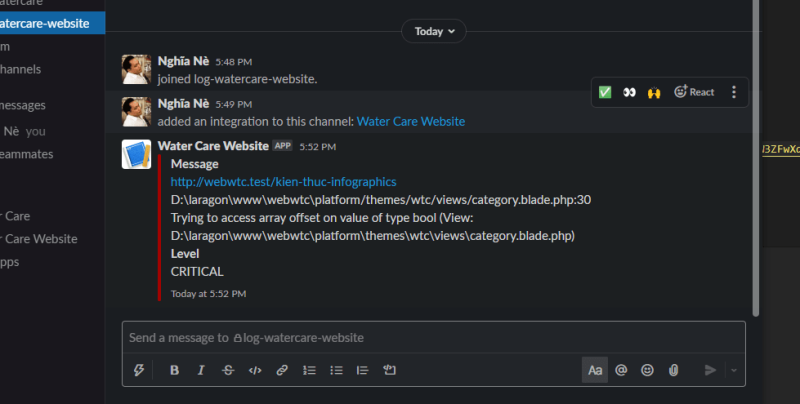React with the eyes emoji
Image resolution: width=800 pixels, height=404 pixels.
(x=630, y=92)
